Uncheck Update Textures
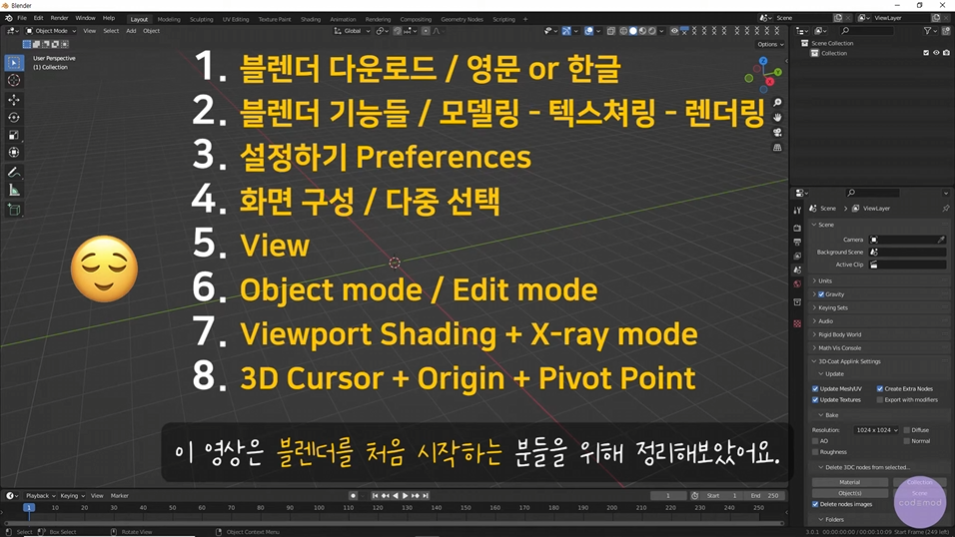 (816, 400)
